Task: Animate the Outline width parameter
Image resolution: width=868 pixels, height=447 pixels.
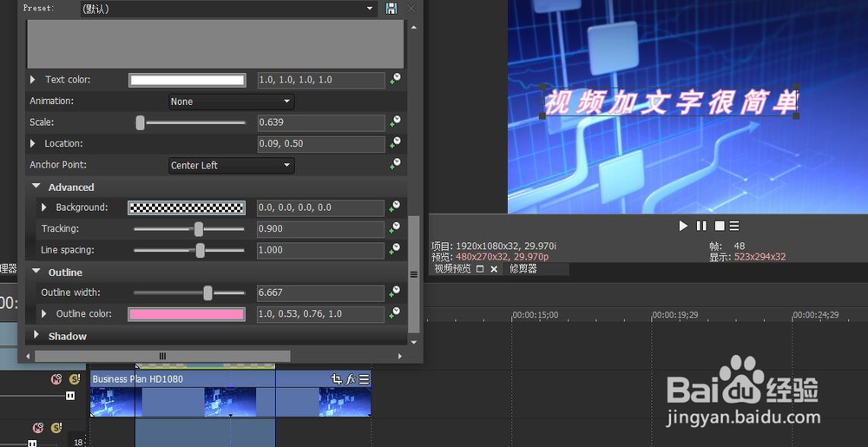Action: [x=395, y=293]
